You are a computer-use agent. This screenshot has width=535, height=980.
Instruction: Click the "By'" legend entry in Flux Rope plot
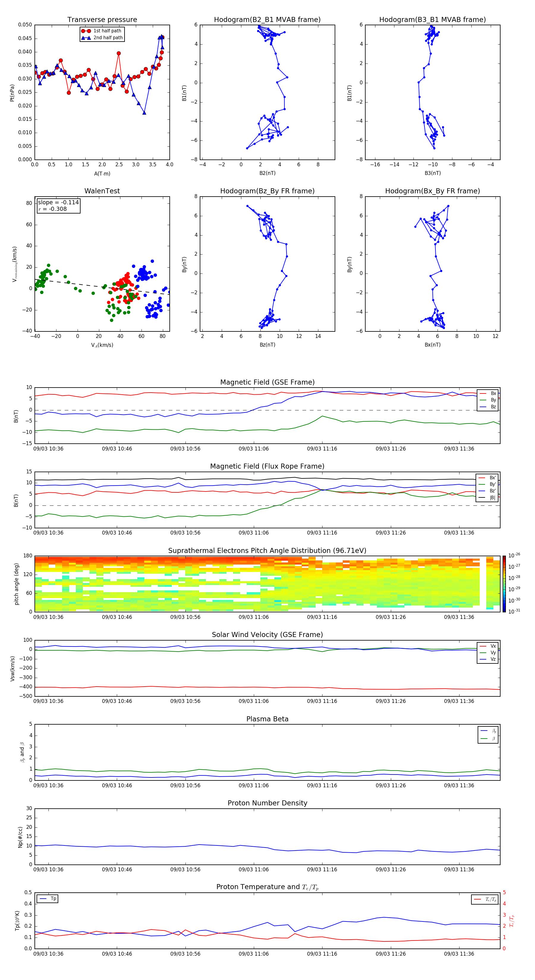click(x=487, y=484)
